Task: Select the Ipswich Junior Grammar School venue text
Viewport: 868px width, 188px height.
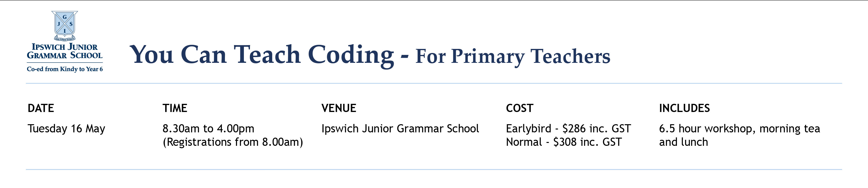Action: pyautogui.click(x=400, y=129)
